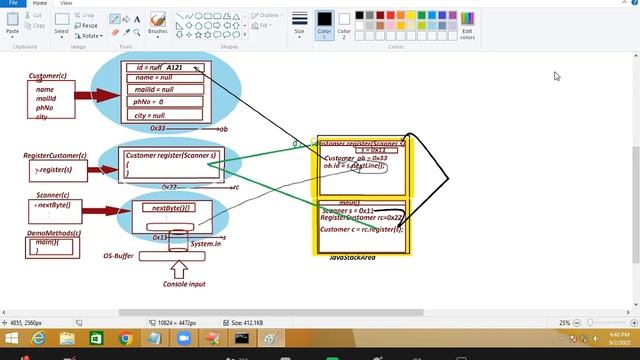The height and width of the screenshot is (360, 640).
Task: Open the shape Fill dropdown
Action: pyautogui.click(x=262, y=26)
